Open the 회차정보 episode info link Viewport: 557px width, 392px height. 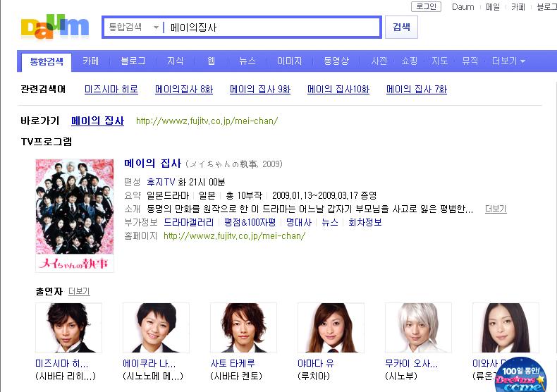[365, 223]
